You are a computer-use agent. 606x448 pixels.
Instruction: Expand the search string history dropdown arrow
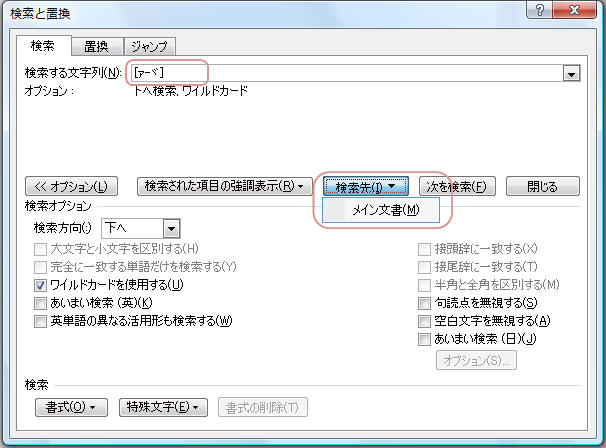[571, 73]
